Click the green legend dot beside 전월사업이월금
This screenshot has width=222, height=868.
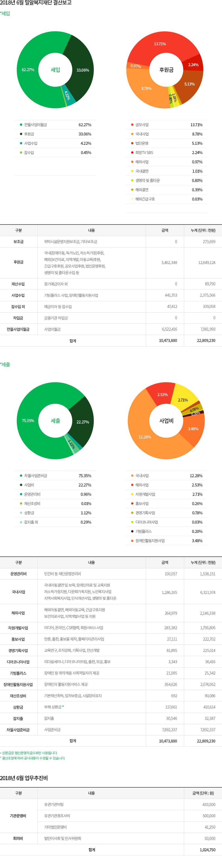click(x=21, y=125)
